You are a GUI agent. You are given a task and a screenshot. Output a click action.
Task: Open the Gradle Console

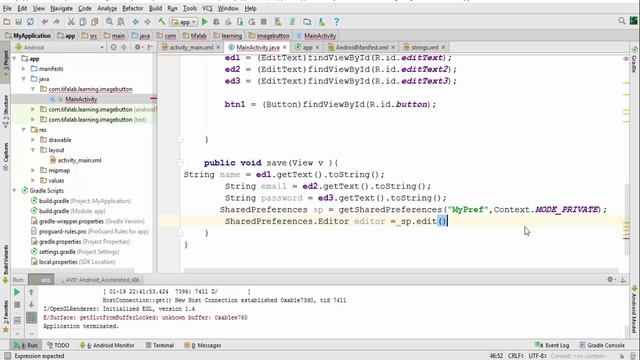pyautogui.click(x=602, y=345)
